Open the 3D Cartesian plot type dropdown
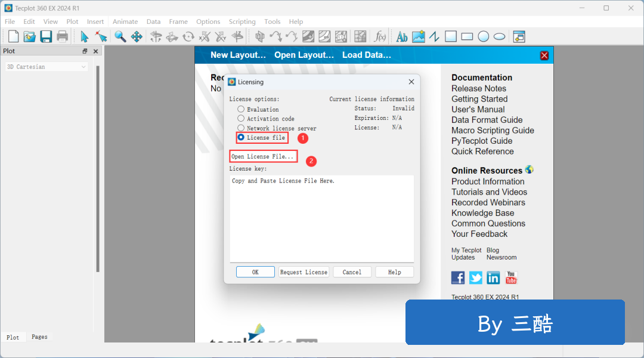 click(x=47, y=67)
